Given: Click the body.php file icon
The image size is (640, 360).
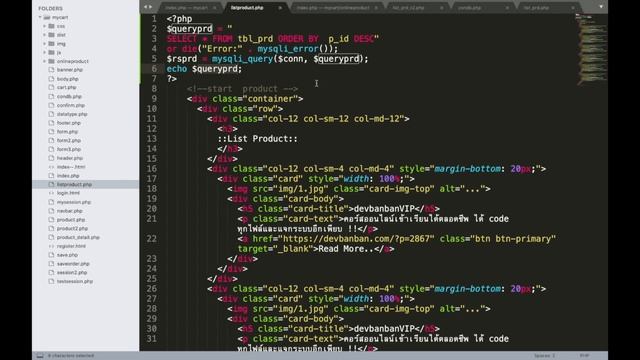Looking at the screenshot, I should point(51,79).
